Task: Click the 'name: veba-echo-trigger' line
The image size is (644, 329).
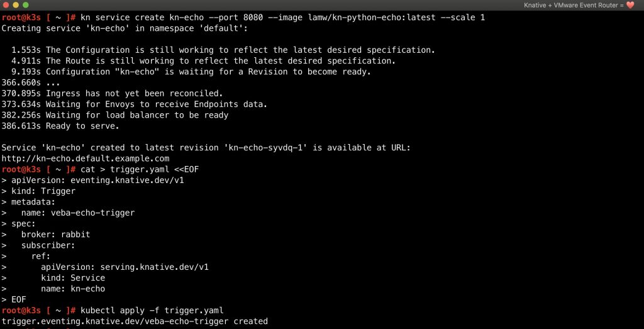Action: [78, 213]
